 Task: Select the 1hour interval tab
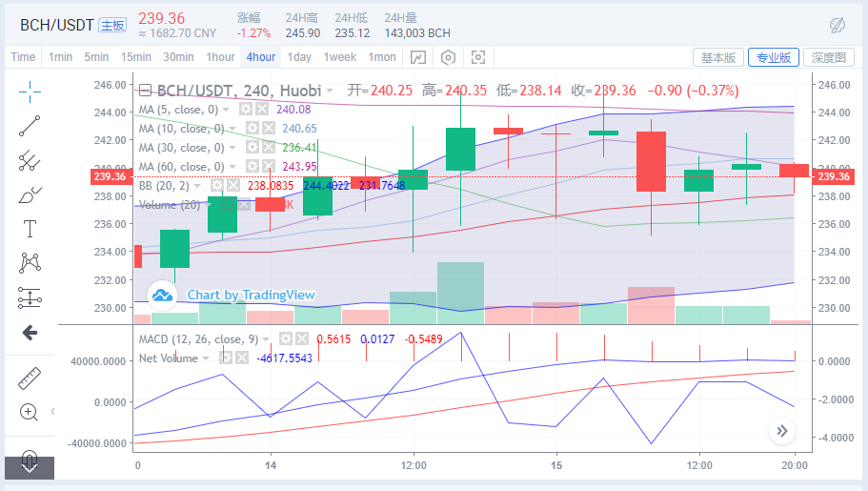[220, 57]
